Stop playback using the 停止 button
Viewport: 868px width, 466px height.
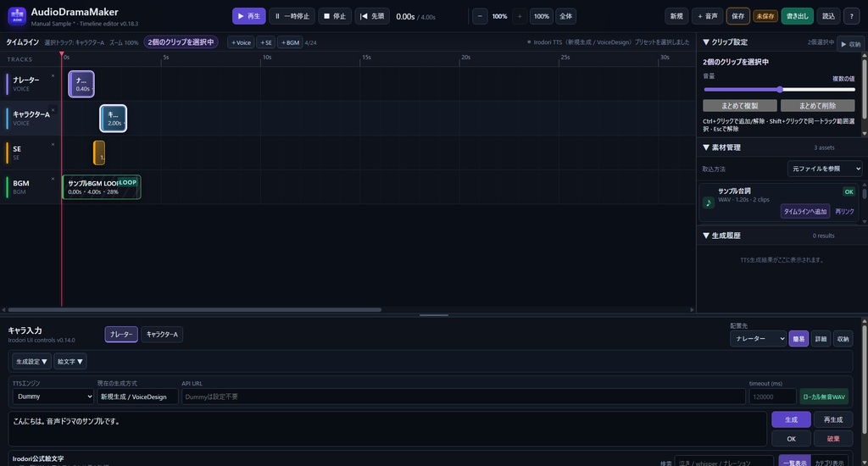[x=335, y=16]
